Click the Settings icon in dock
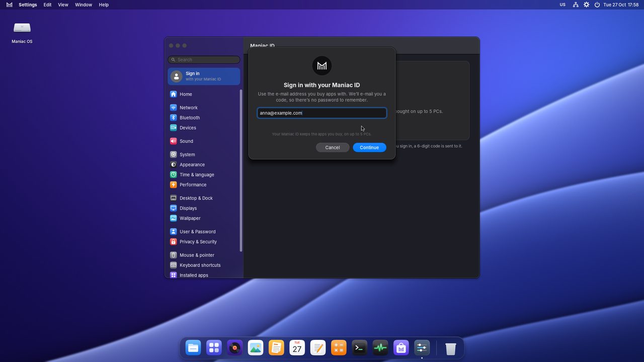Screen dimensions: 644x362 (x=422, y=348)
